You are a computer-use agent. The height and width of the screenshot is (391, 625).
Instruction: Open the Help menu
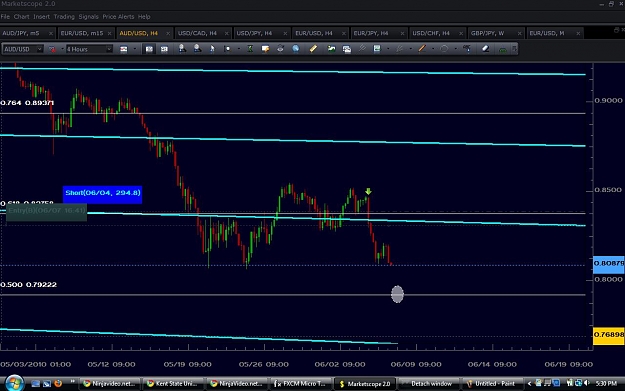pyautogui.click(x=144, y=17)
